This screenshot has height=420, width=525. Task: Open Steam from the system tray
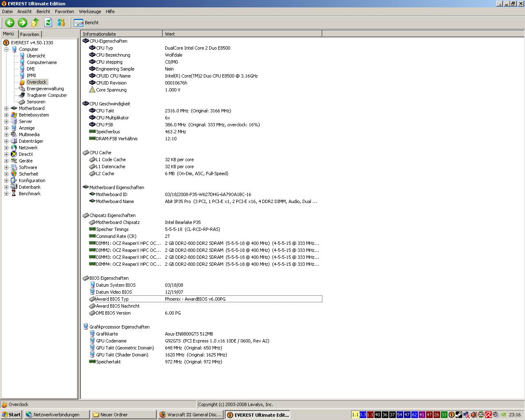(459, 415)
